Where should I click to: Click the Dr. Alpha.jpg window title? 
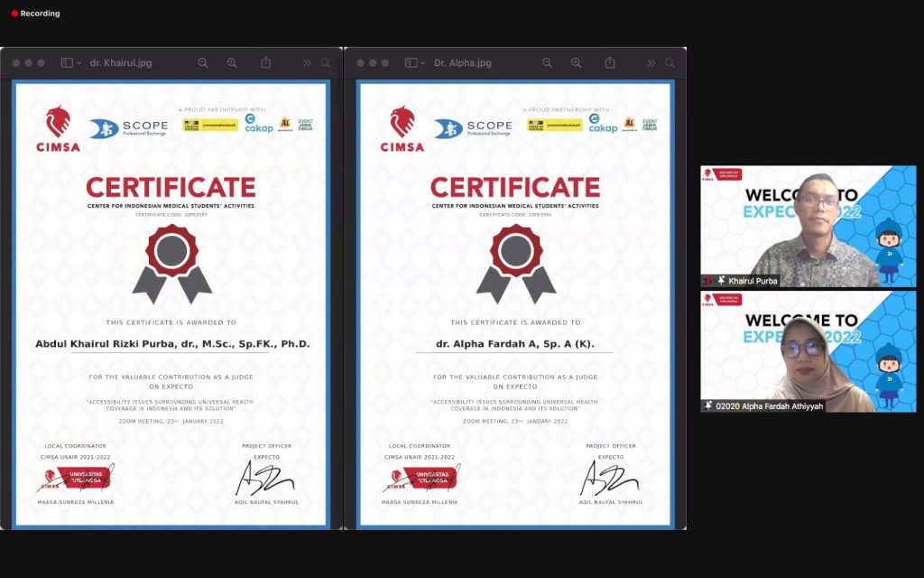pos(462,63)
